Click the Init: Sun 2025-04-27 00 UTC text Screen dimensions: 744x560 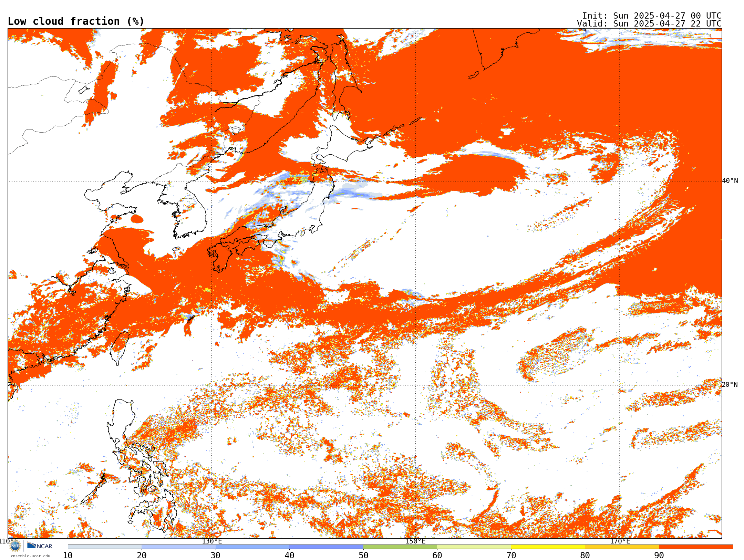coord(651,16)
